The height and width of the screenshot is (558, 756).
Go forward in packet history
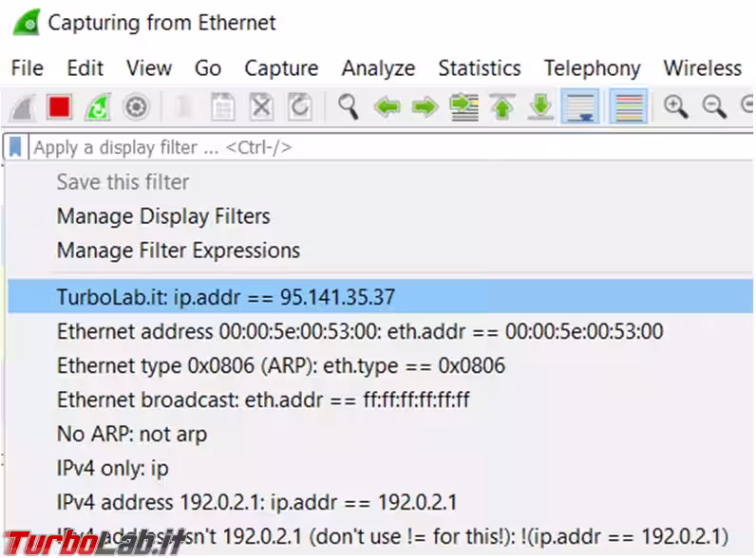pos(425,107)
